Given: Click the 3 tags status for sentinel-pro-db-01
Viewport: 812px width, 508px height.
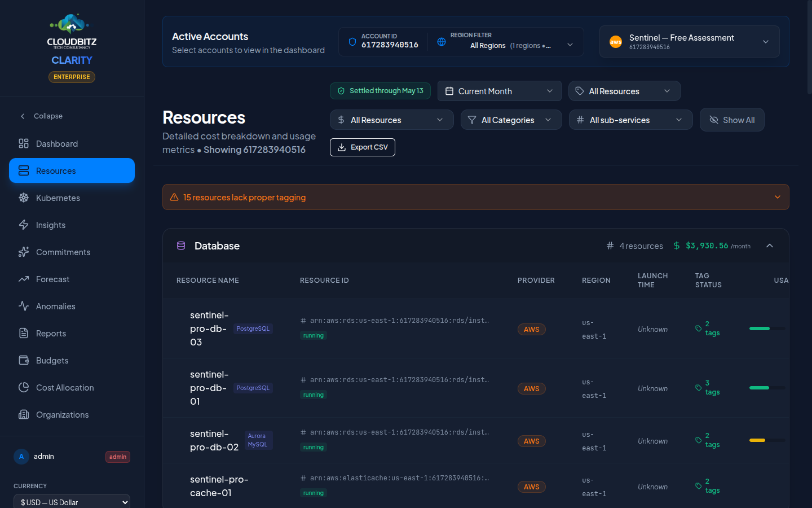Looking at the screenshot, I should (708, 388).
